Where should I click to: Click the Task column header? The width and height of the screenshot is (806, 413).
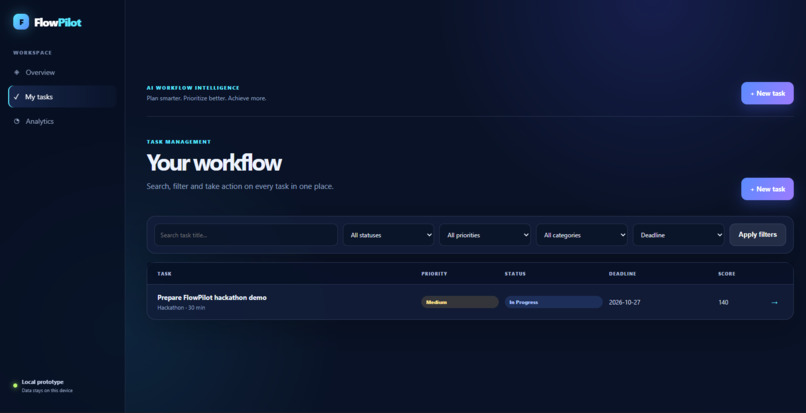164,274
